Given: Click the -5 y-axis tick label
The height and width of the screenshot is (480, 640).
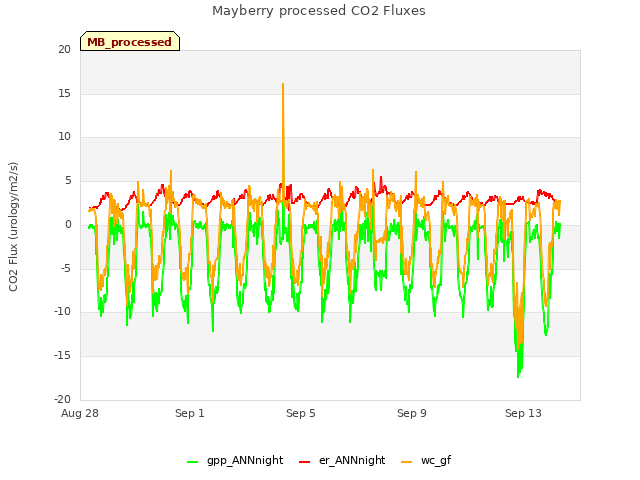Looking at the screenshot, I should [x=66, y=269].
